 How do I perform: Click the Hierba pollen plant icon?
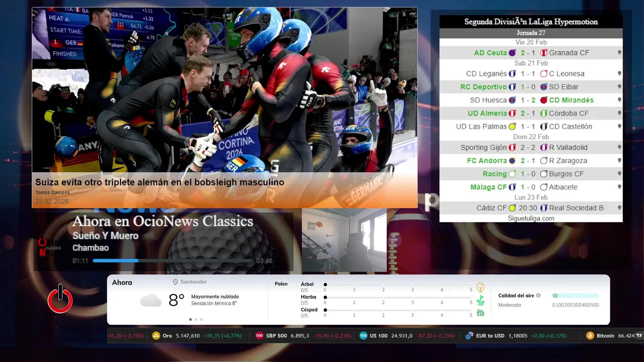[480, 300]
